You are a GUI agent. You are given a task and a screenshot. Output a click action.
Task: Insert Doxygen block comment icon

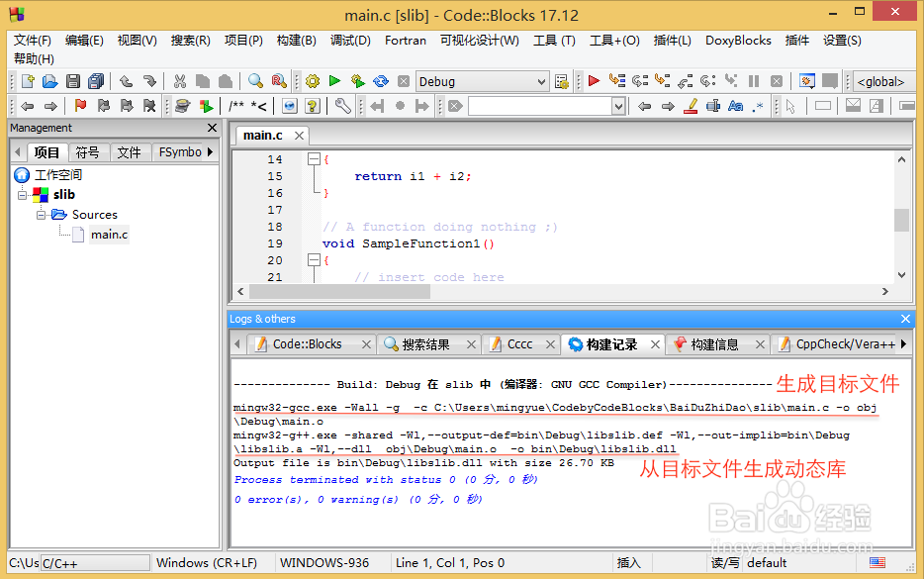(x=236, y=106)
